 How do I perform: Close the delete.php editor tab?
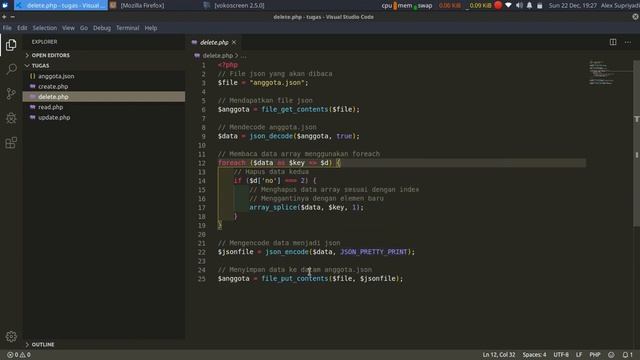point(234,42)
